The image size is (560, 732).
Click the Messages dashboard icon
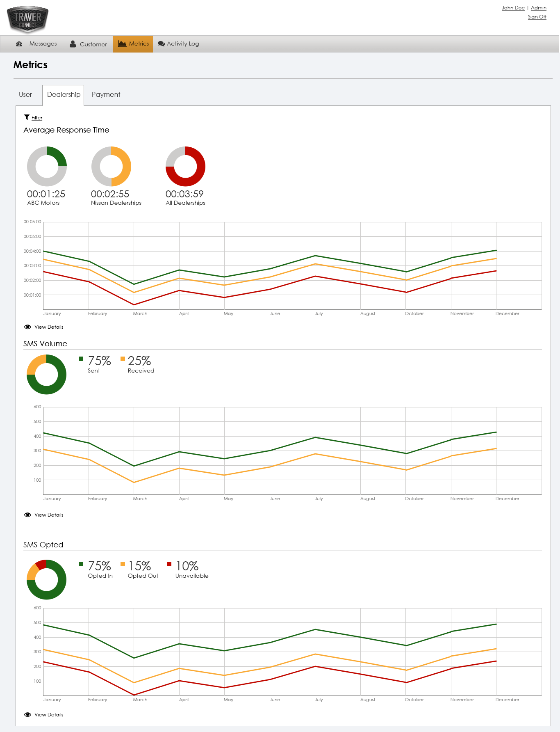[x=19, y=44]
